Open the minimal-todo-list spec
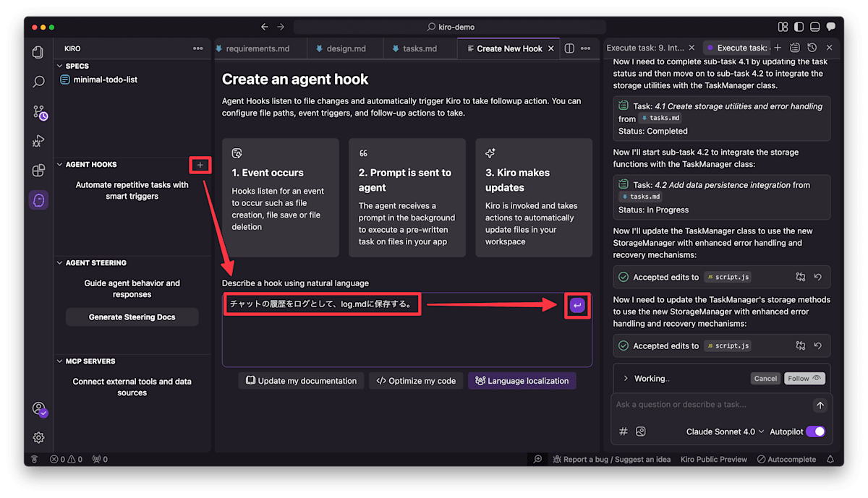This screenshot has width=868, height=498. (x=106, y=80)
